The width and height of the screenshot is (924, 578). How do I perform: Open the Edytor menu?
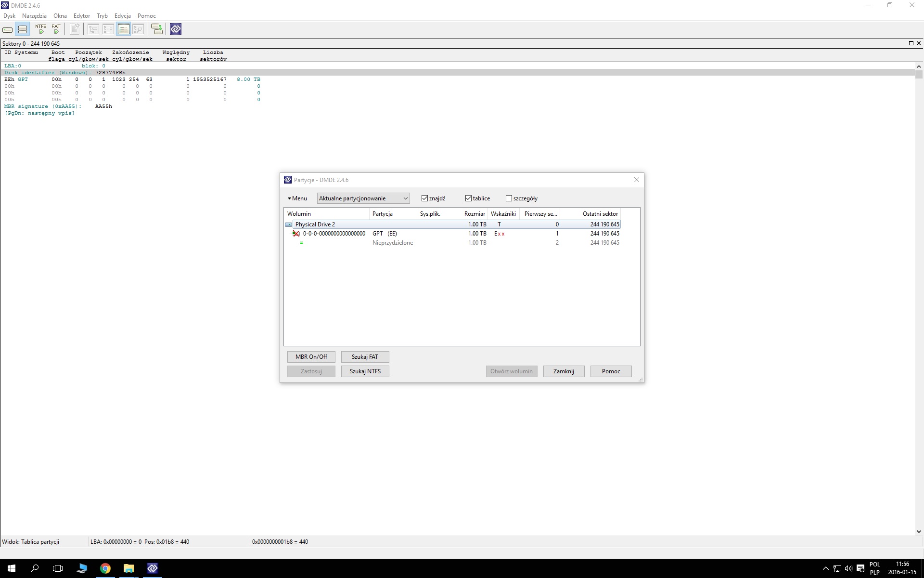[82, 16]
